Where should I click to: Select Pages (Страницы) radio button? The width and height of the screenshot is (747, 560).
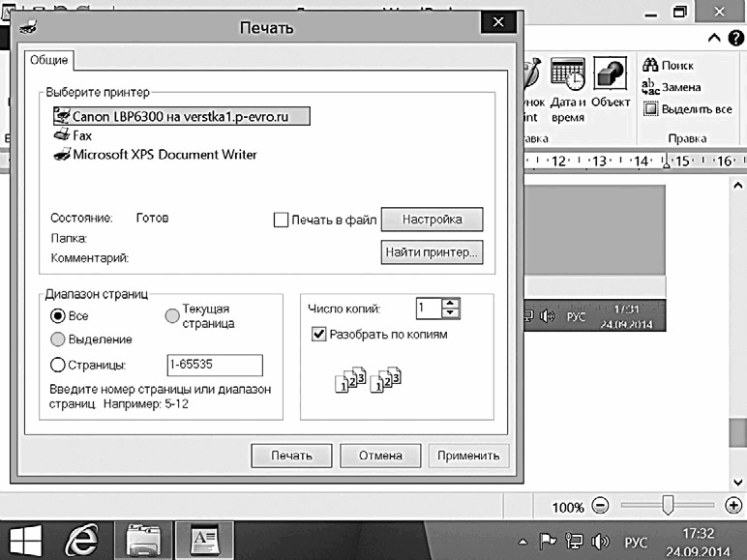tap(58, 365)
